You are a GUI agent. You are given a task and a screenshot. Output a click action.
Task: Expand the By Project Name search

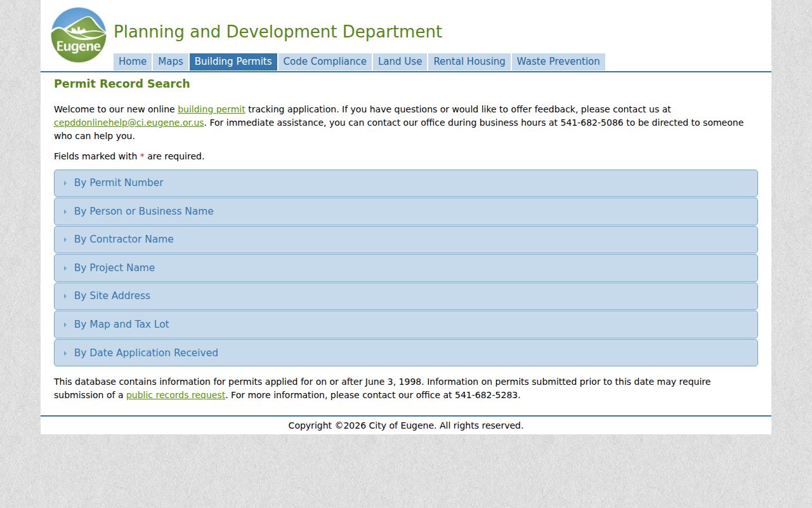point(406,268)
